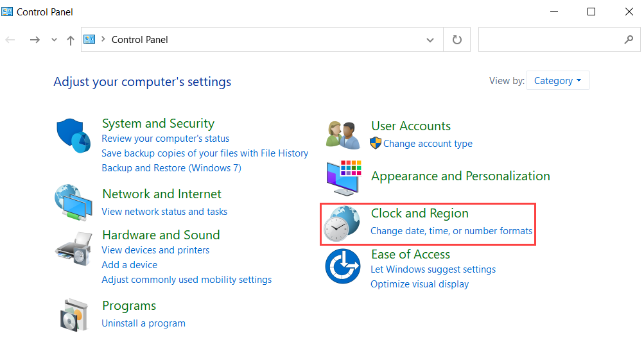Open Appearance and Personalization heading

tap(460, 176)
